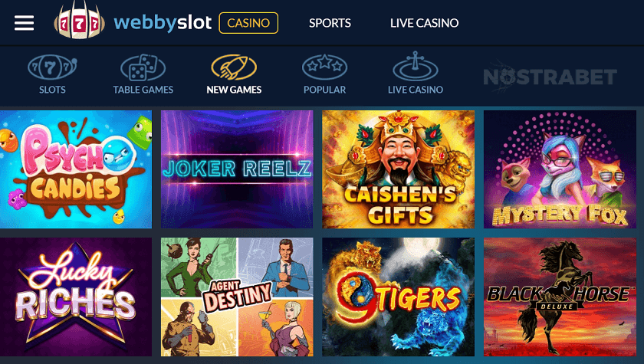644x364 pixels.
Task: Open Caishen's Gifts game tile
Action: point(399,169)
